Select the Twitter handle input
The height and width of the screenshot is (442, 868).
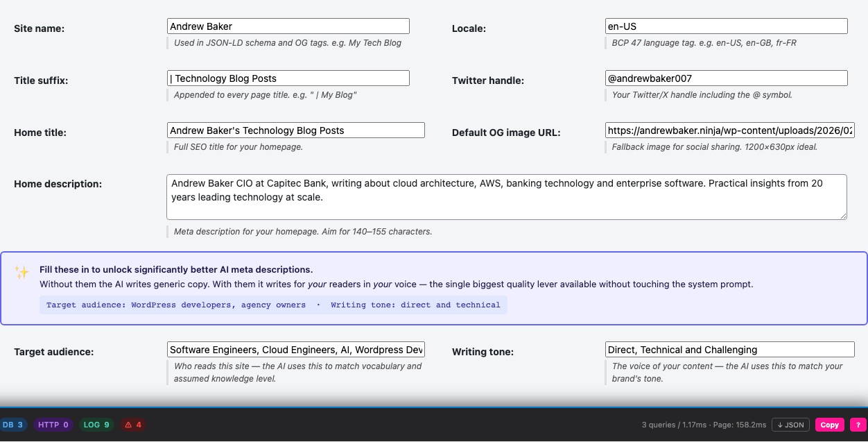(x=726, y=78)
